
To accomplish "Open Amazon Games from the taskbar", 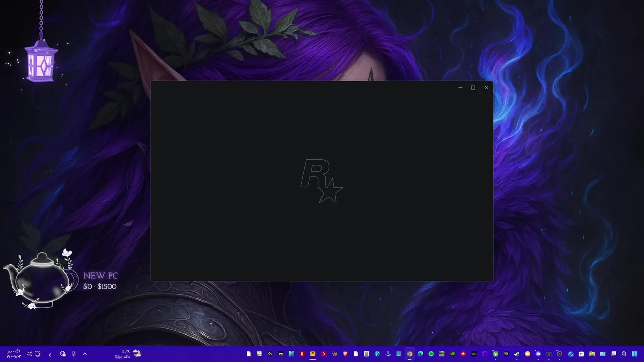I will (x=474, y=354).
